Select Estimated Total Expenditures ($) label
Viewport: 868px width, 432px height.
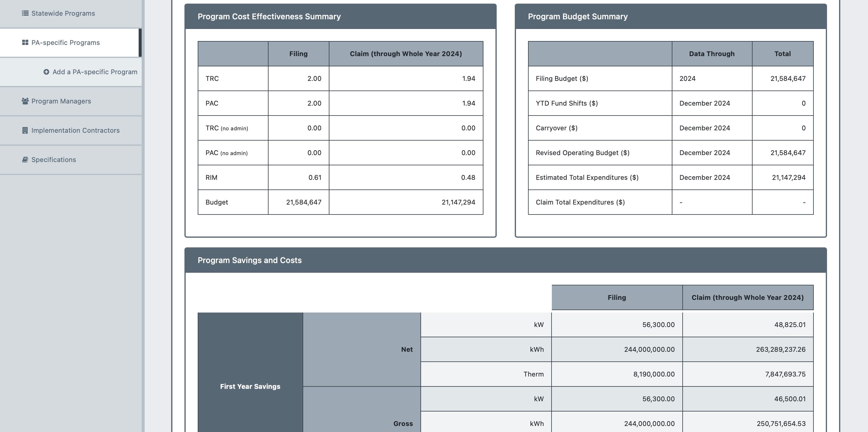click(x=587, y=177)
